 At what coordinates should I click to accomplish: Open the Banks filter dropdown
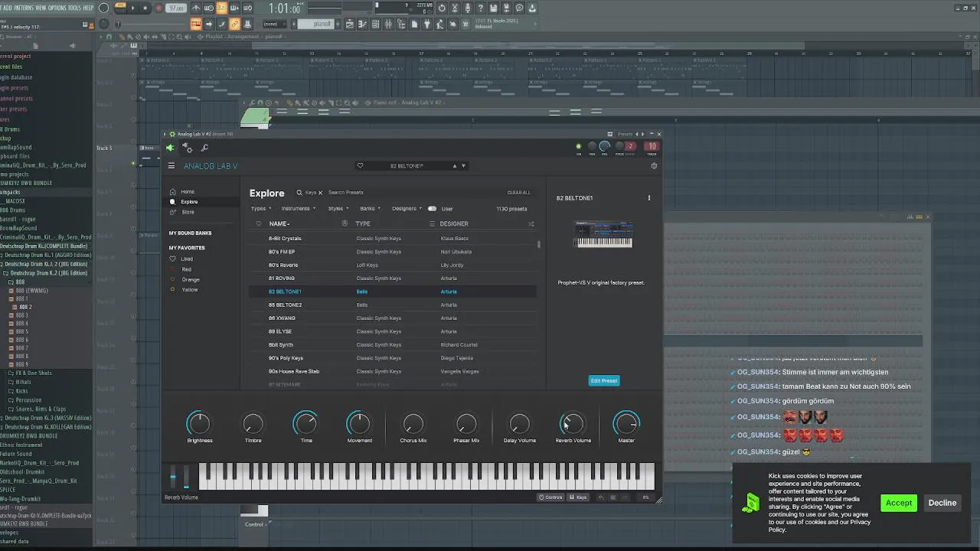[370, 209]
